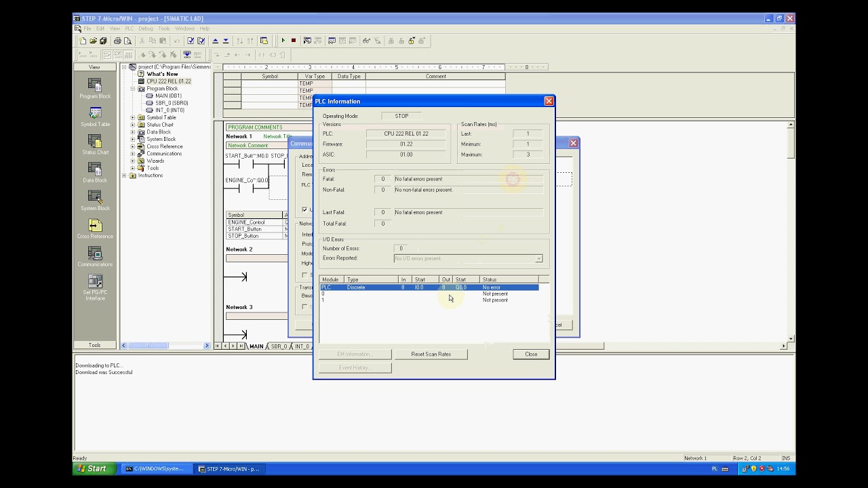Open the Errors Reported dropdown
The height and width of the screenshot is (488, 868).
(x=538, y=258)
